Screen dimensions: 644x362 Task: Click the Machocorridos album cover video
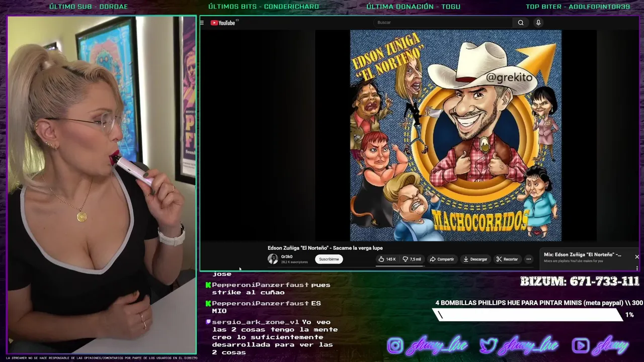tap(456, 136)
